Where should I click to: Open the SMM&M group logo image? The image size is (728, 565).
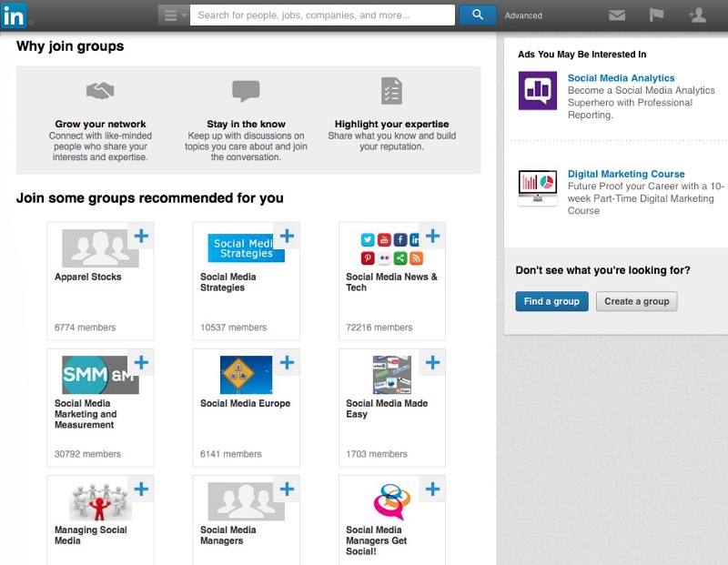[x=100, y=375]
